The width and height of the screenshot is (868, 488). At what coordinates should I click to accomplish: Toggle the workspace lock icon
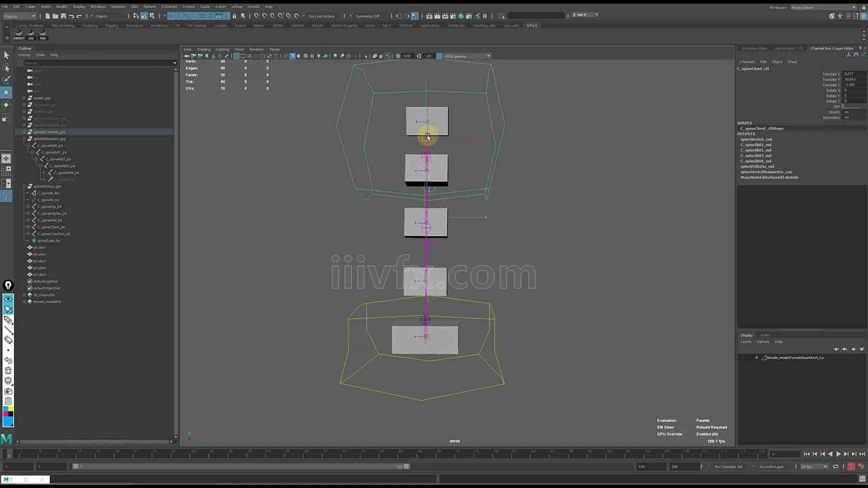pyautogui.click(x=863, y=7)
